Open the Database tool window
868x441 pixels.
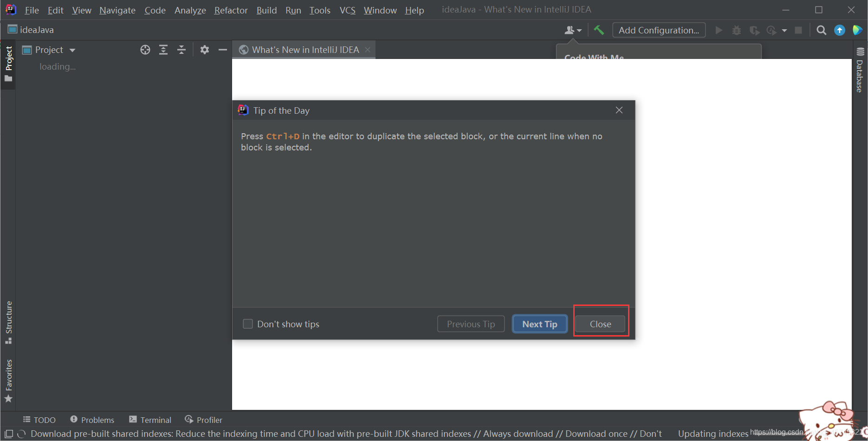click(x=860, y=70)
